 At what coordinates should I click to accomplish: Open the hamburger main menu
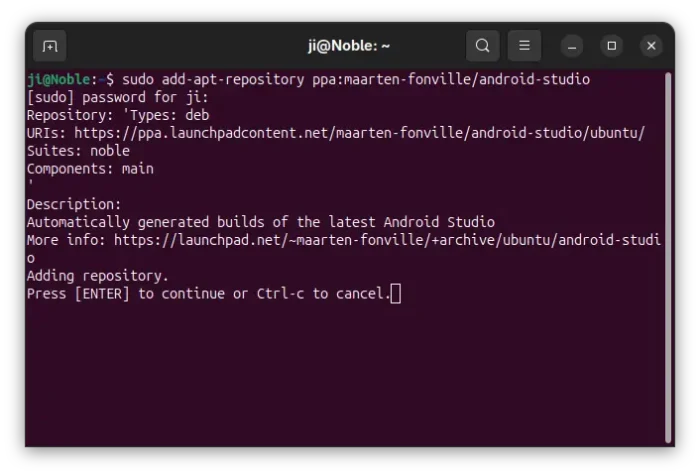coord(524,46)
